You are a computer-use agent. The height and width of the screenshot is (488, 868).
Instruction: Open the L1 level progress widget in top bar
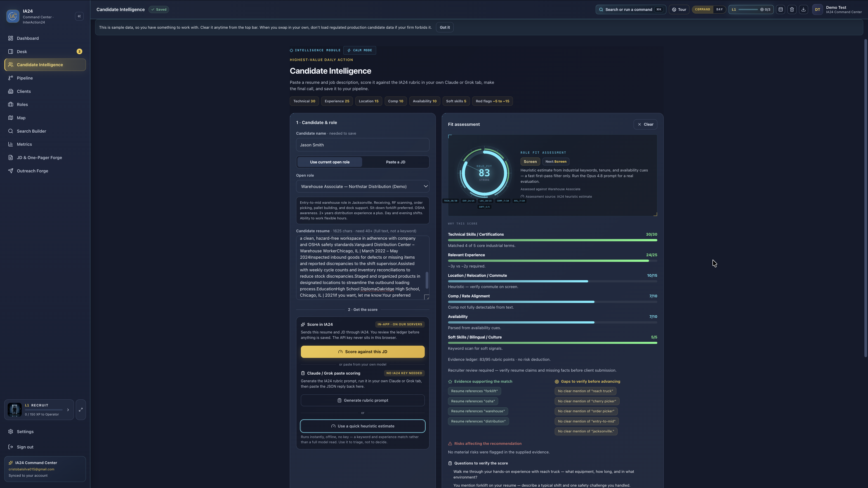751,9
